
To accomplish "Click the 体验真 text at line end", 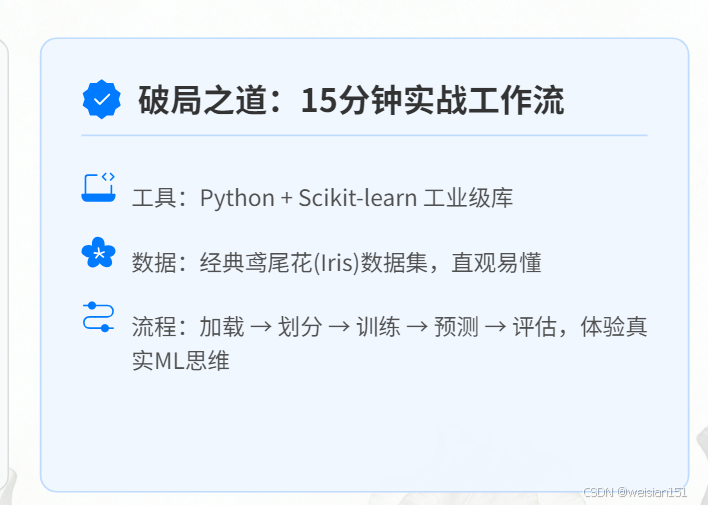I will point(614,327).
